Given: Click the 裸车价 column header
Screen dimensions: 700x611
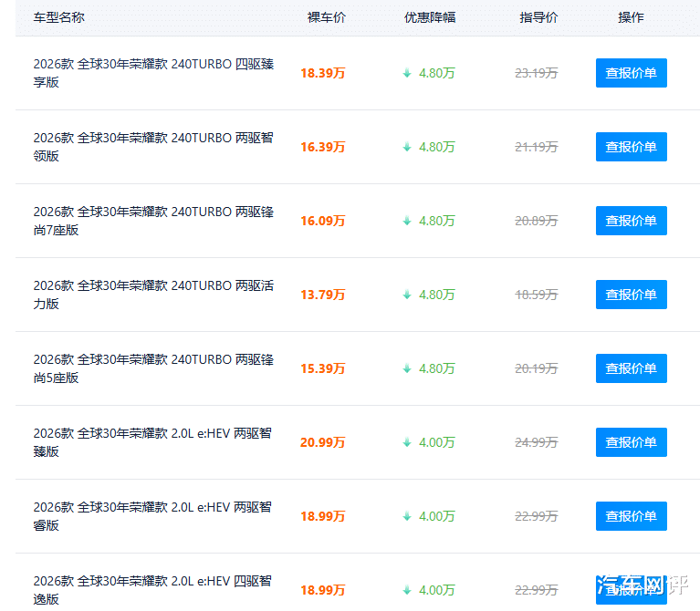Looking at the screenshot, I should point(327,17).
